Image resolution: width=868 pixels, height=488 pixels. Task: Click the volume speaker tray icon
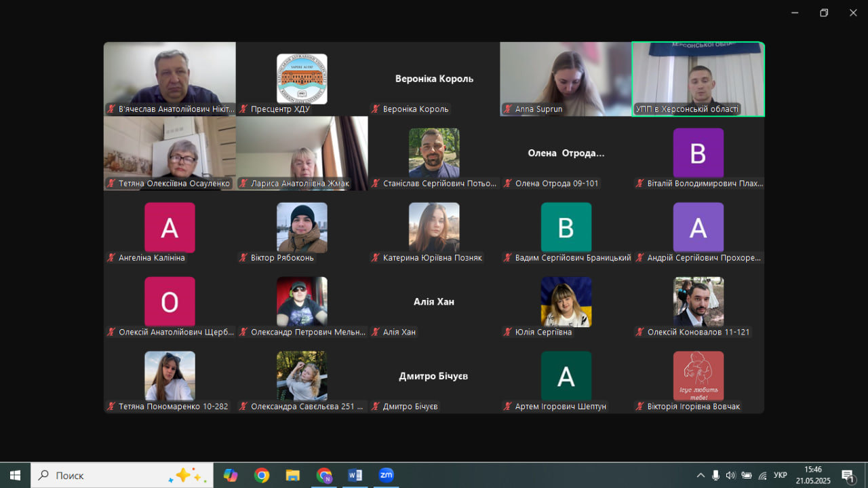pos(730,475)
